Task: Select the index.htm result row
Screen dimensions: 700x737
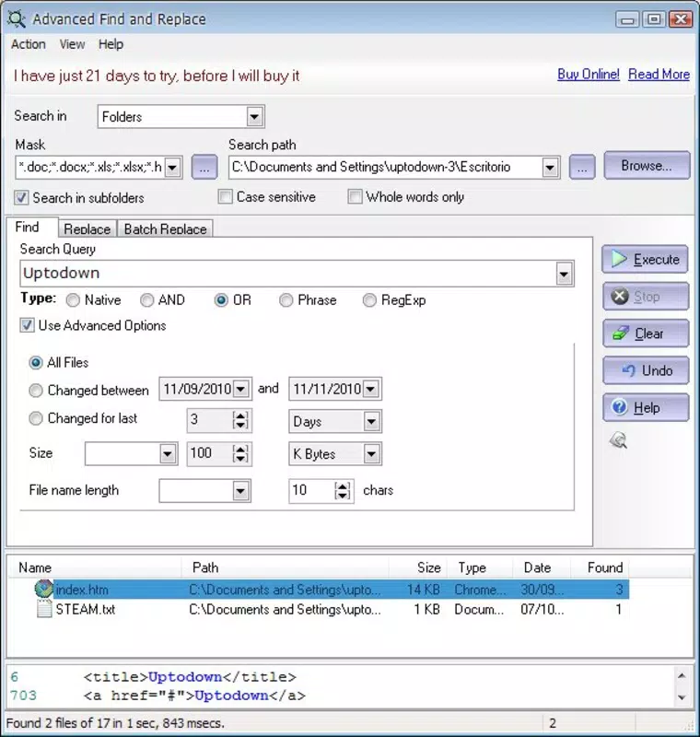Action: [332, 590]
